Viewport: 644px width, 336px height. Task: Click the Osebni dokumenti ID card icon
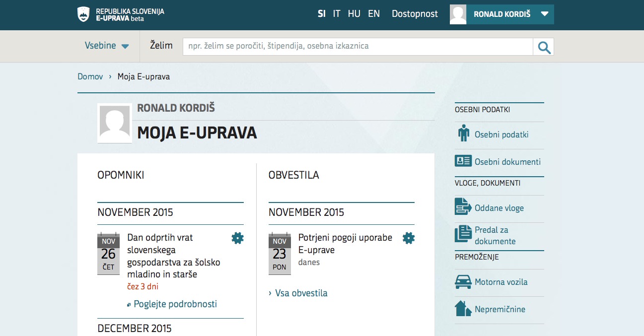463,161
